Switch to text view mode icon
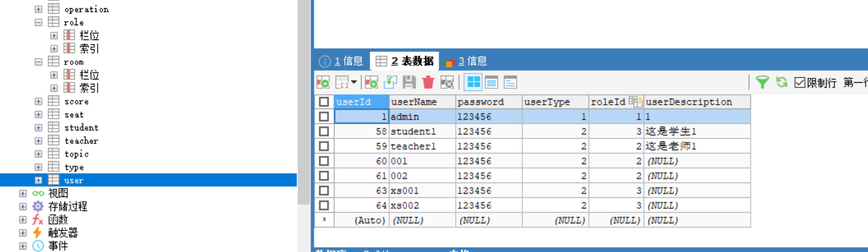 510,82
